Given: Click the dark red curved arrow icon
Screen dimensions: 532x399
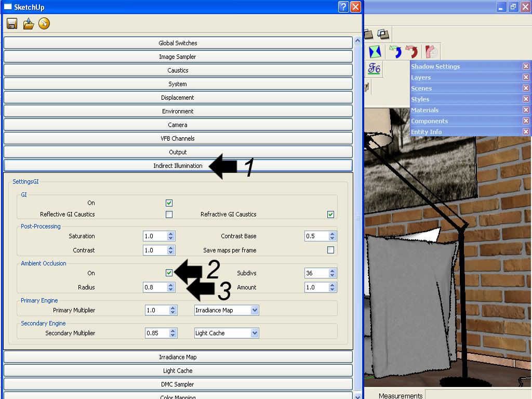Looking at the screenshot, I should tap(412, 52).
